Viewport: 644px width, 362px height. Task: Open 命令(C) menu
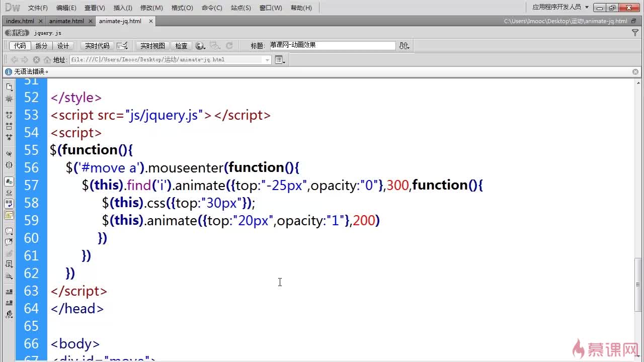pos(212,8)
